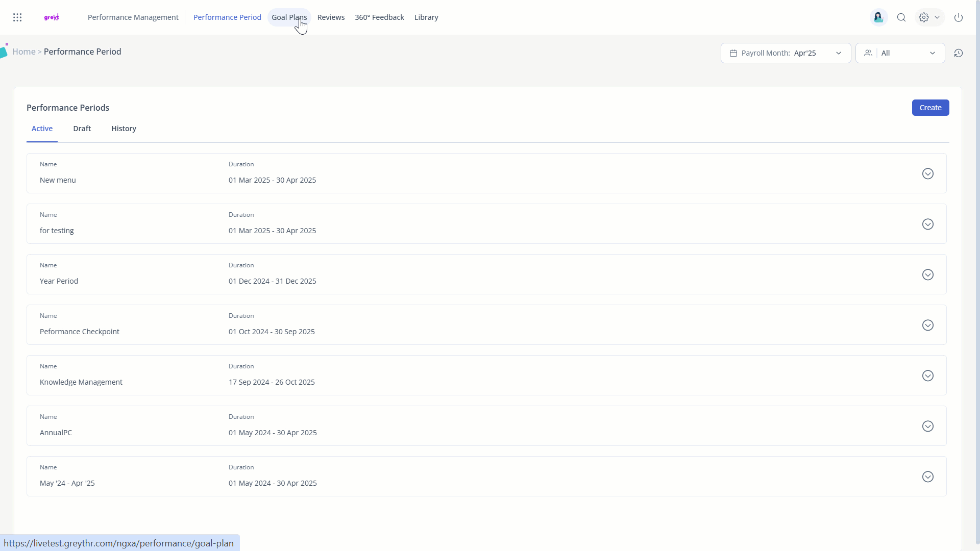Expand the Knowledge Management row

point(927,376)
